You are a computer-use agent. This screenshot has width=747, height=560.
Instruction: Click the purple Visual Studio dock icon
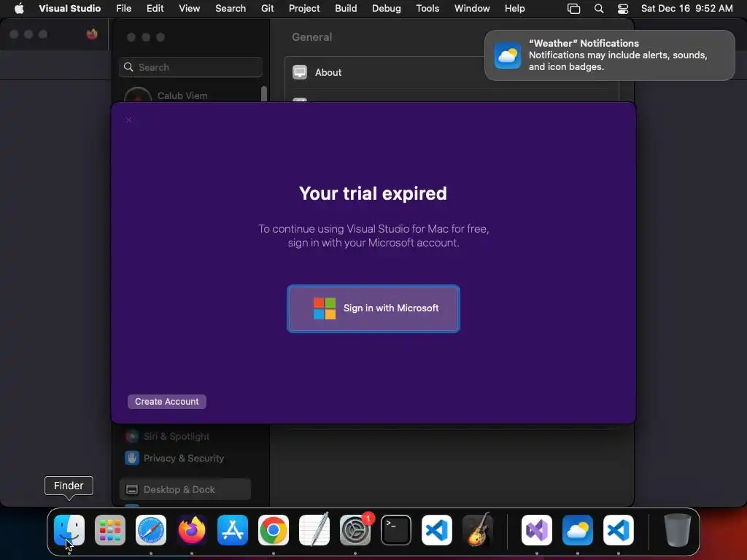click(537, 530)
